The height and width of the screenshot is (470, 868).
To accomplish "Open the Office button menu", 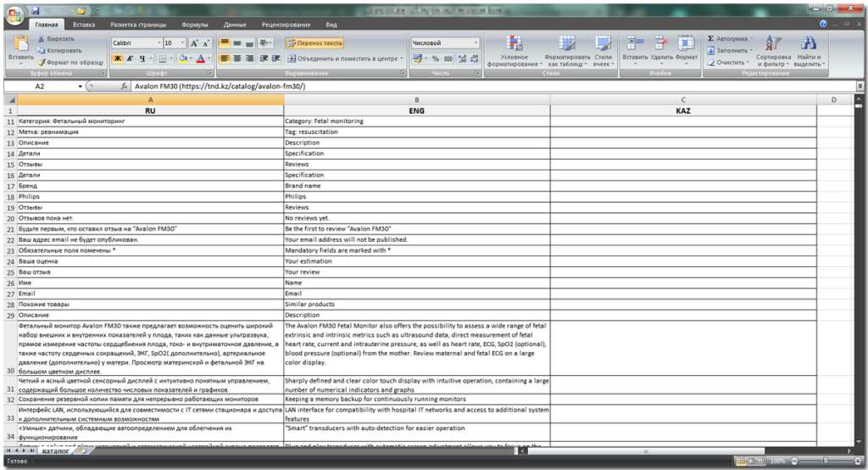I will [x=15, y=15].
